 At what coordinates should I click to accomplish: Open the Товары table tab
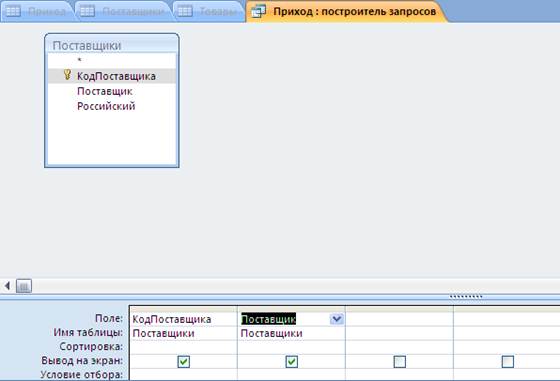click(x=209, y=11)
